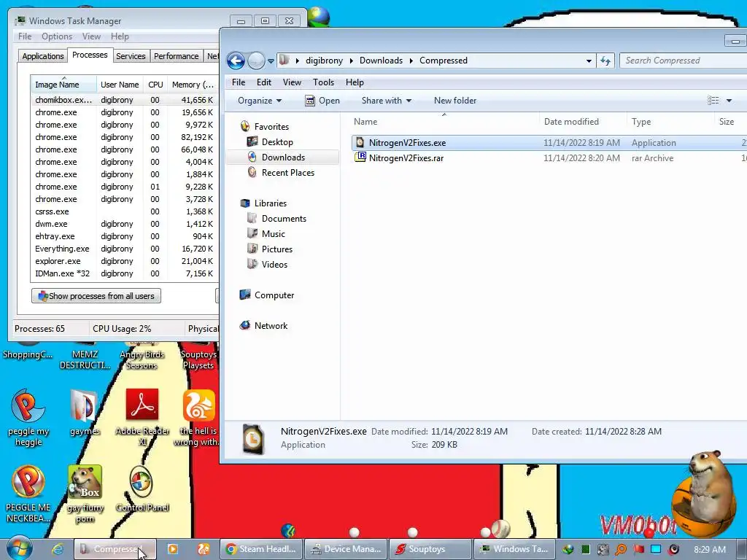Image resolution: width=747 pixels, height=560 pixels.
Task: Click the Open toolbar button
Action: tap(322, 101)
